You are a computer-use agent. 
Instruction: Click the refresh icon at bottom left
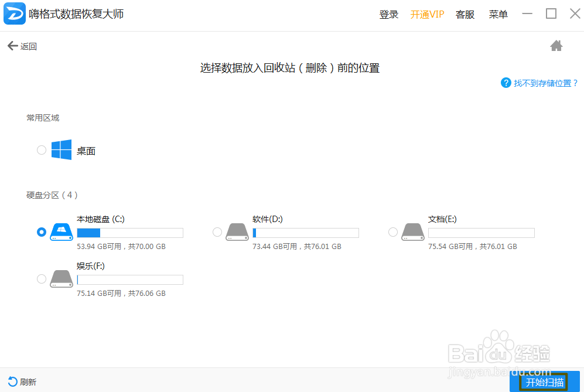click(13, 381)
